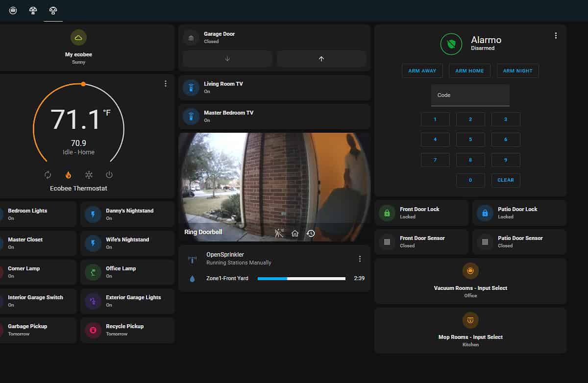Click the ARM NIGHT button

point(518,71)
